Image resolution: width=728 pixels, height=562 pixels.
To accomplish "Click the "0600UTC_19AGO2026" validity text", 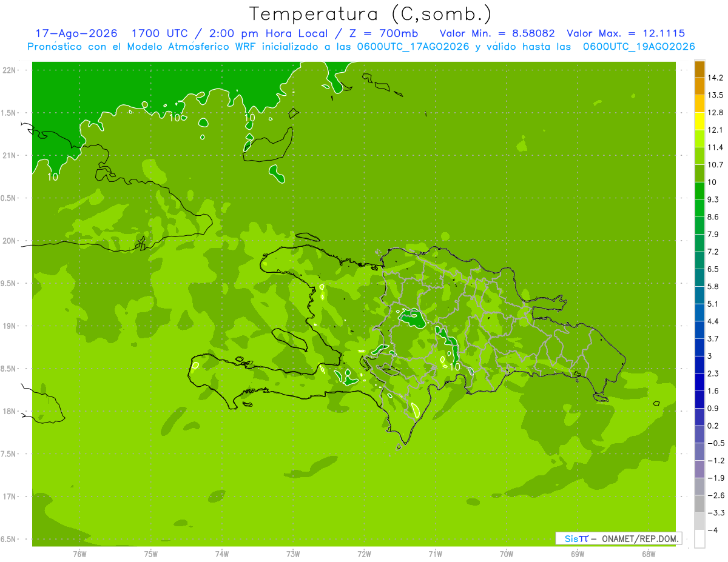I will (639, 47).
